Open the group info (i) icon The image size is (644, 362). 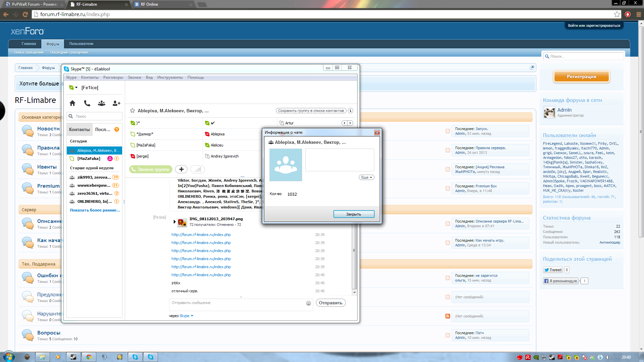(351, 111)
